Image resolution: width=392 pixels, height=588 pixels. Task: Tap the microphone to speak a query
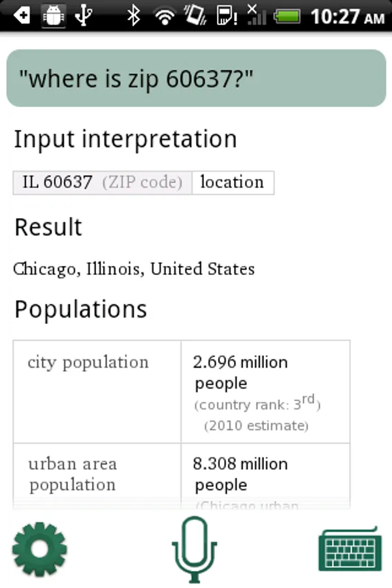tap(194, 549)
